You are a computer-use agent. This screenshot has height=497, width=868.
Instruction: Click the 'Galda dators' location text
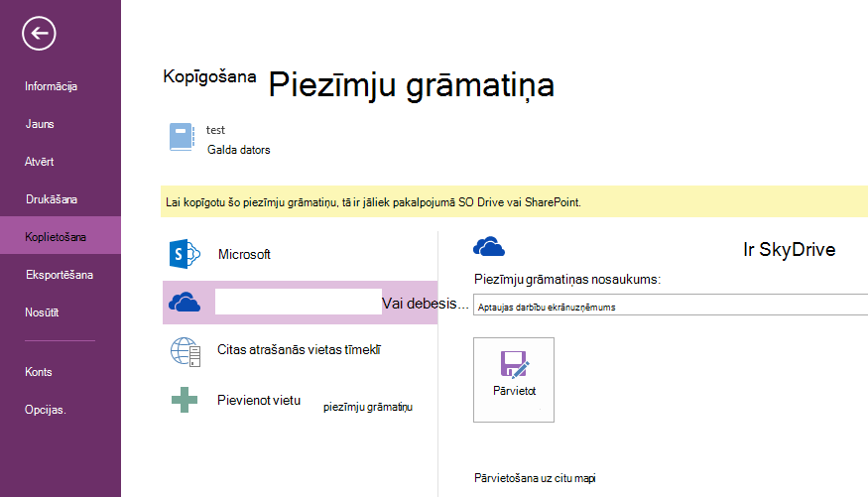coord(239,150)
